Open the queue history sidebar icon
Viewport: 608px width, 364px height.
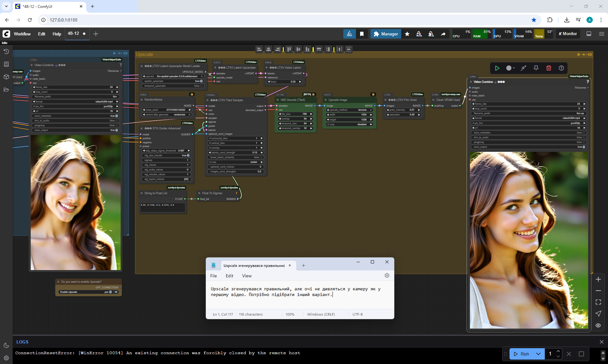pos(6,52)
